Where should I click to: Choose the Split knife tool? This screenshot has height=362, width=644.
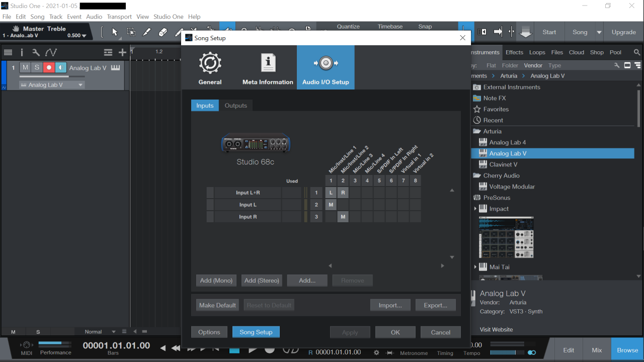[146, 32]
